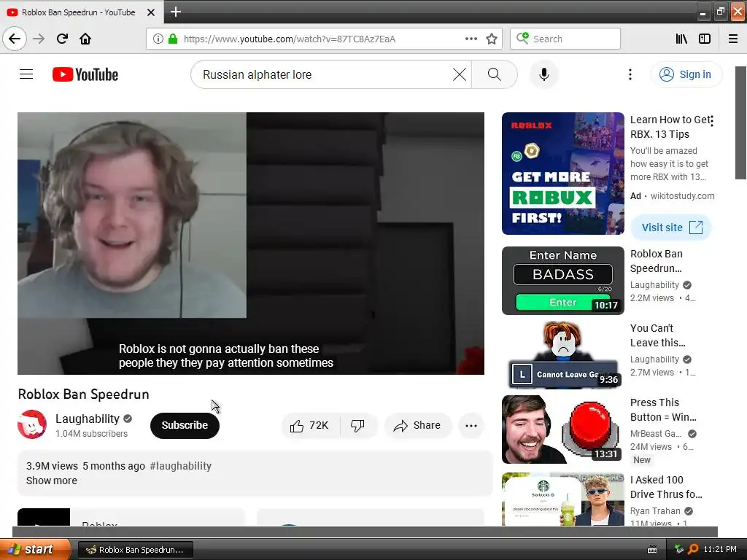Open the Laughability channel avatar
The image size is (747, 560).
[32, 424]
